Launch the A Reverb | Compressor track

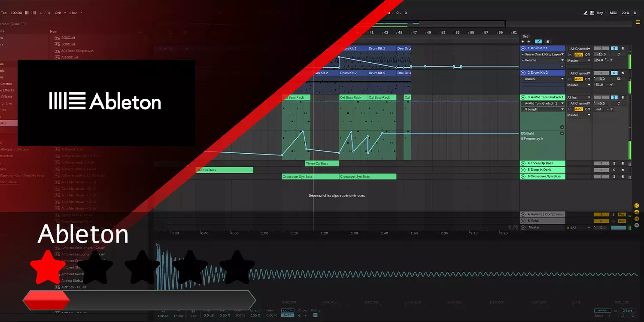coord(523,215)
